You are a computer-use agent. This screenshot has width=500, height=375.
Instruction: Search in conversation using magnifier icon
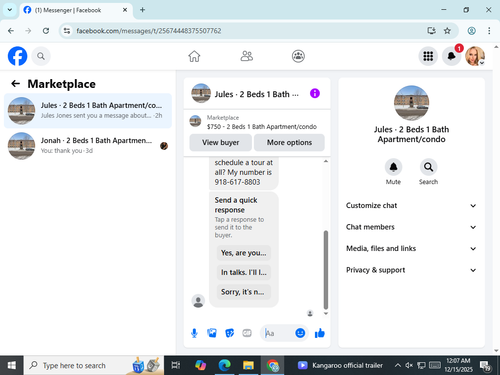click(428, 167)
